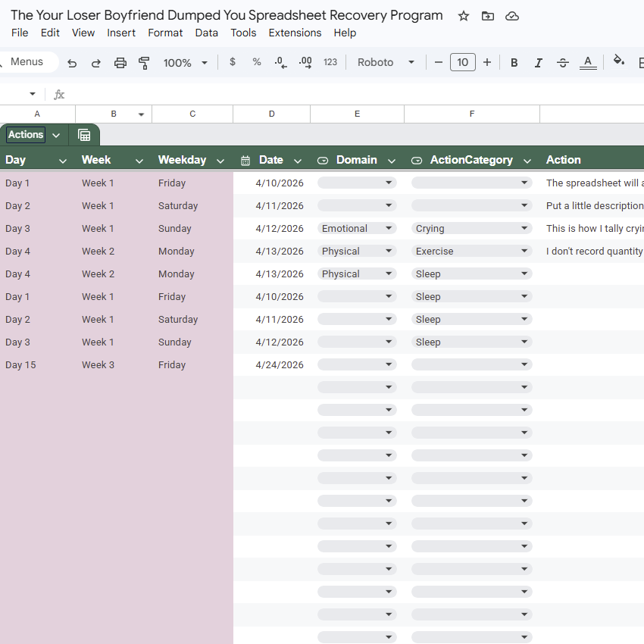This screenshot has height=644, width=644.
Task: Print the spreadsheet
Action: pyautogui.click(x=120, y=63)
